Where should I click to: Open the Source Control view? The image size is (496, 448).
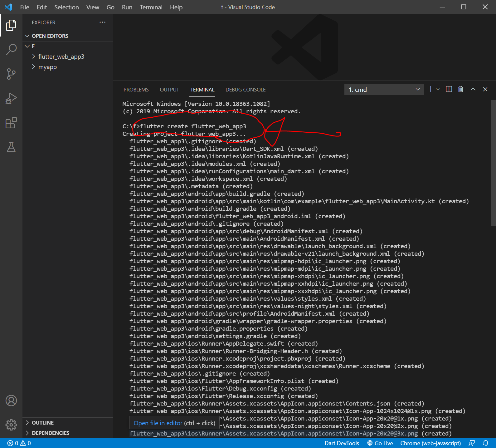pos(11,74)
